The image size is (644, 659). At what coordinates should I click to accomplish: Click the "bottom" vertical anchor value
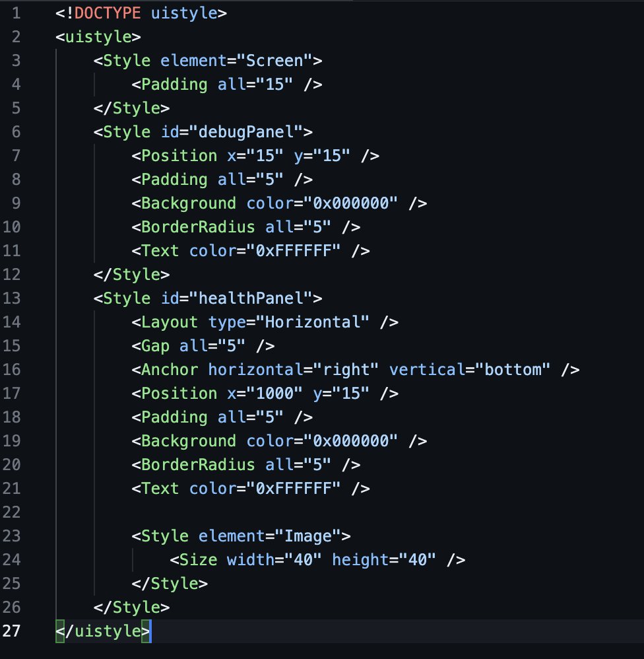(x=513, y=370)
